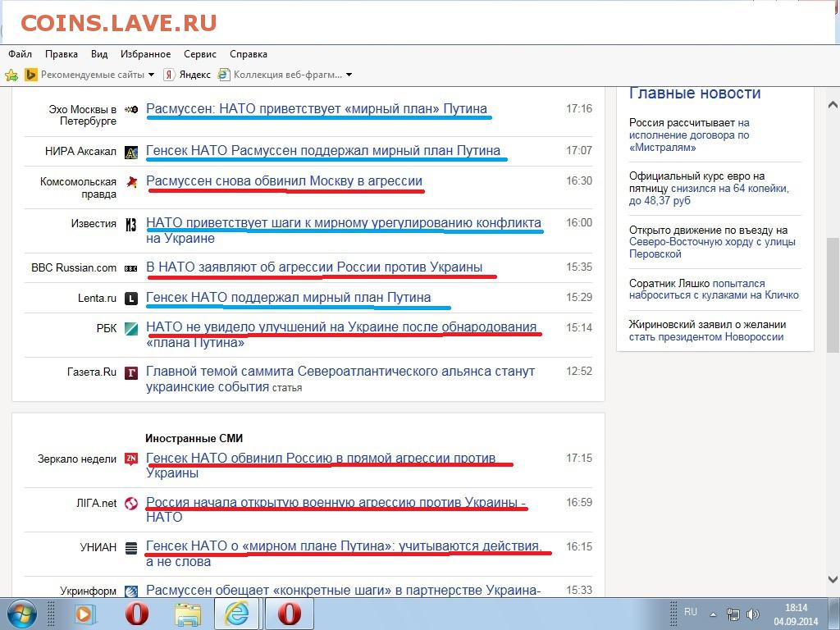Open the Коллекция веб-фрагм... favorite
Viewport: 840px width, 630px height.
point(280,75)
